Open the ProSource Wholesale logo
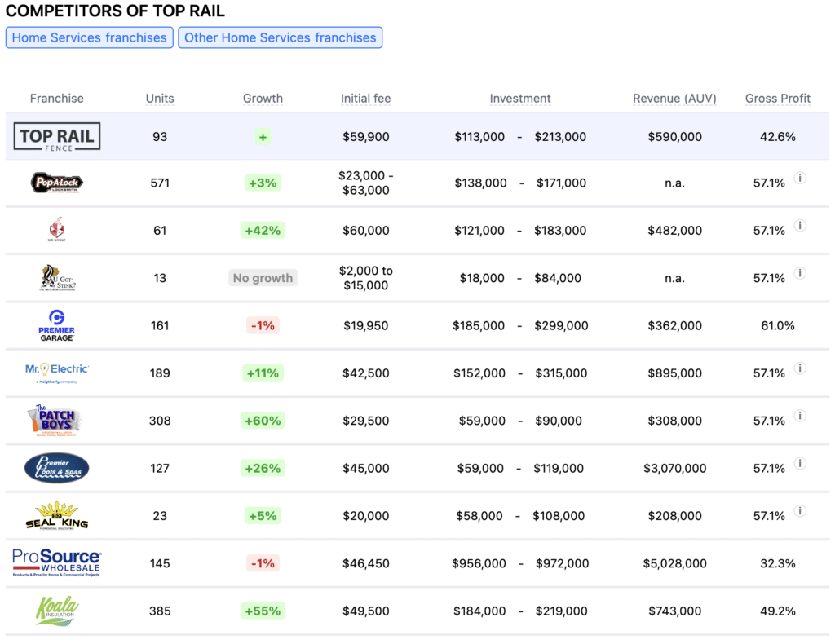Image resolution: width=835 pixels, height=644 pixels. 56,562
